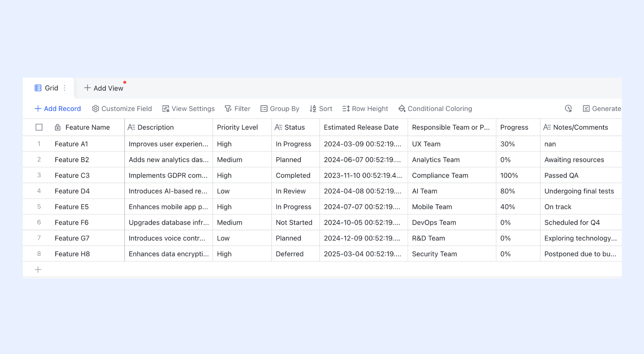The width and height of the screenshot is (644, 354).
Task: Click the history clock icon
Action: (568, 109)
